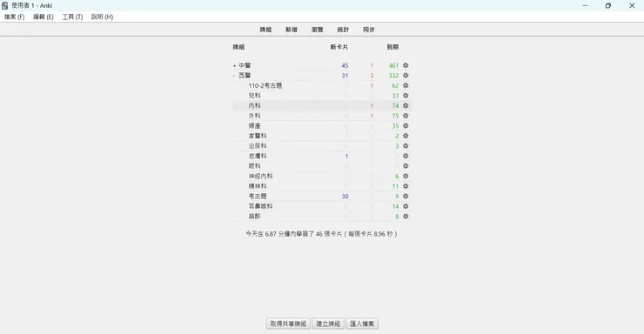Open the 中醫 deck

(245, 65)
